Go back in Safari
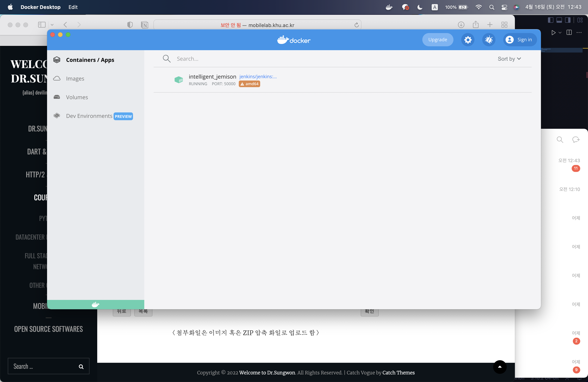588x382 pixels. click(65, 25)
